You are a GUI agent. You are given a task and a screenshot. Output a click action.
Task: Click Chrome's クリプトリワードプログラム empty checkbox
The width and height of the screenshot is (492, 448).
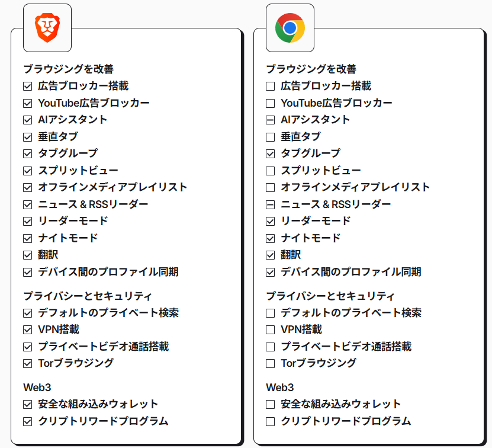click(270, 421)
